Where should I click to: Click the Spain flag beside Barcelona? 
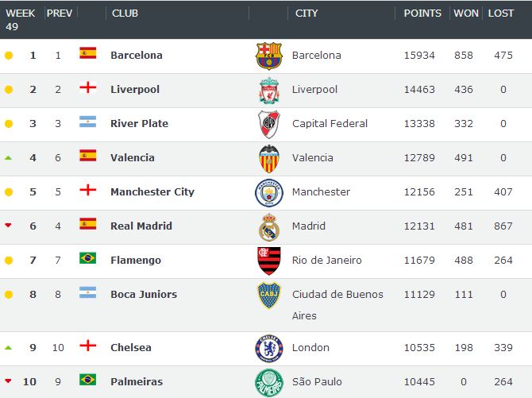88,53
